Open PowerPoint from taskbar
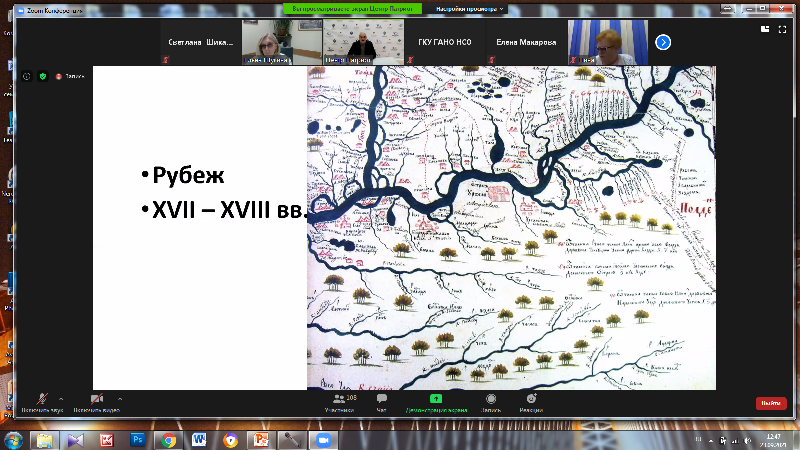The height and width of the screenshot is (450, 800). 261,440
